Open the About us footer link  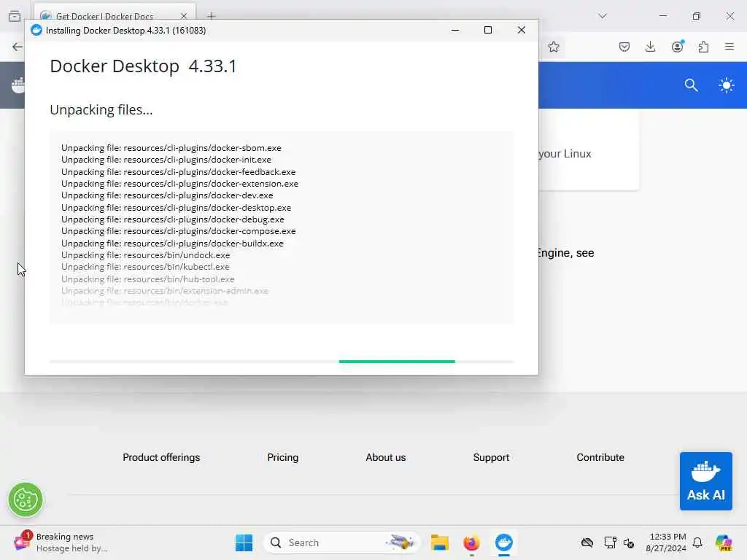coord(385,457)
